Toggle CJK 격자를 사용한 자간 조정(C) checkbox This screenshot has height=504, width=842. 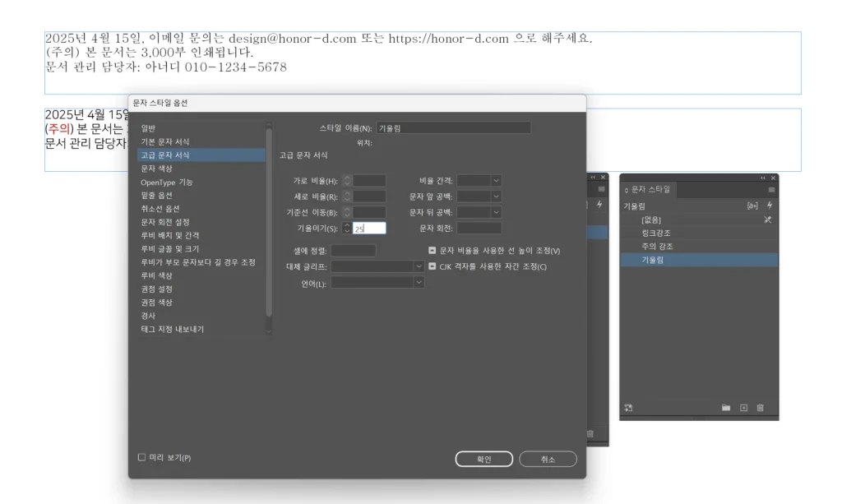point(433,266)
